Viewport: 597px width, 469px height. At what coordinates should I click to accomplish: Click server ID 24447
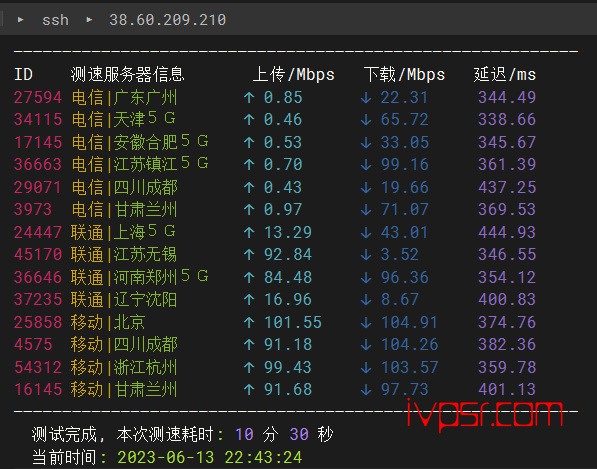click(x=38, y=232)
